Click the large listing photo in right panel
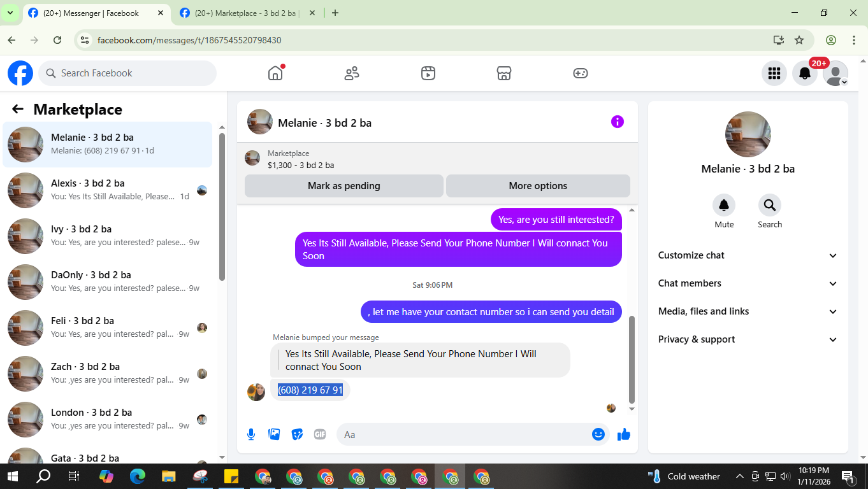Image resolution: width=868 pixels, height=489 pixels. point(748,134)
